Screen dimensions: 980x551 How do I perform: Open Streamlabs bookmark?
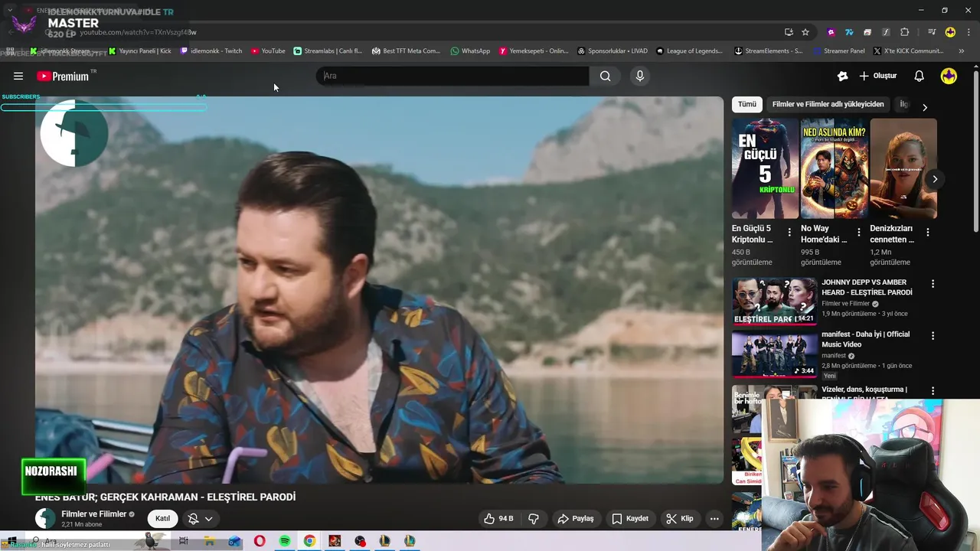point(328,51)
